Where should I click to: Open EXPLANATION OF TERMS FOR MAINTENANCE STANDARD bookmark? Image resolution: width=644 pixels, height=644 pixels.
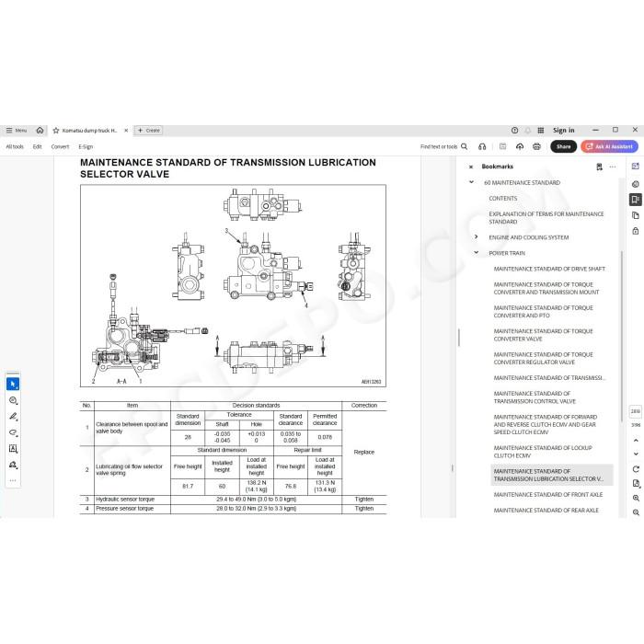pos(546,218)
